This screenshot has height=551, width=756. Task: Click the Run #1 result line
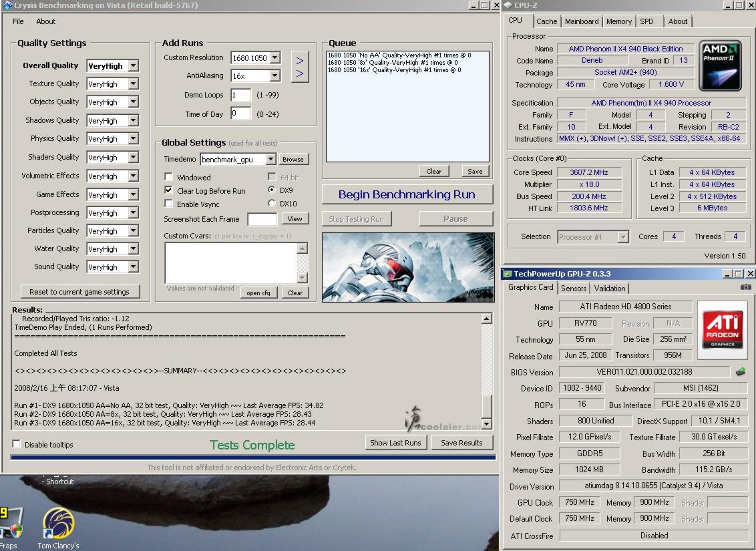pos(169,405)
